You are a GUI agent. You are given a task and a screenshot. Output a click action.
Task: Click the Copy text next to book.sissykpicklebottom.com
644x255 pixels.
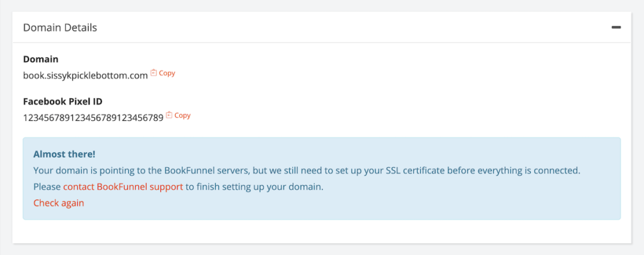167,73
